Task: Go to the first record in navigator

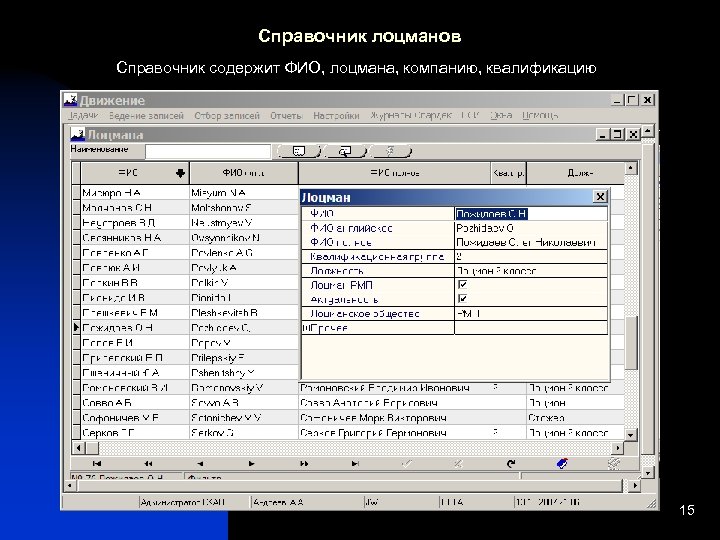Action: point(97,464)
